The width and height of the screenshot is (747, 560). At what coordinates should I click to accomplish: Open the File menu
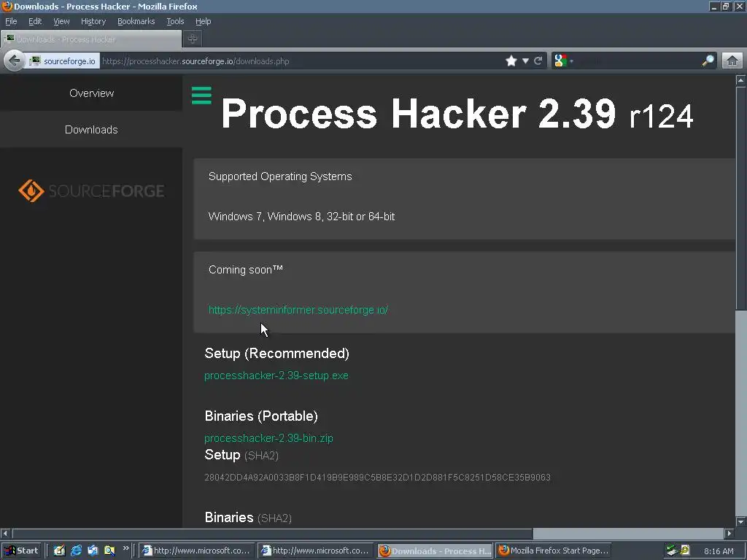point(11,21)
